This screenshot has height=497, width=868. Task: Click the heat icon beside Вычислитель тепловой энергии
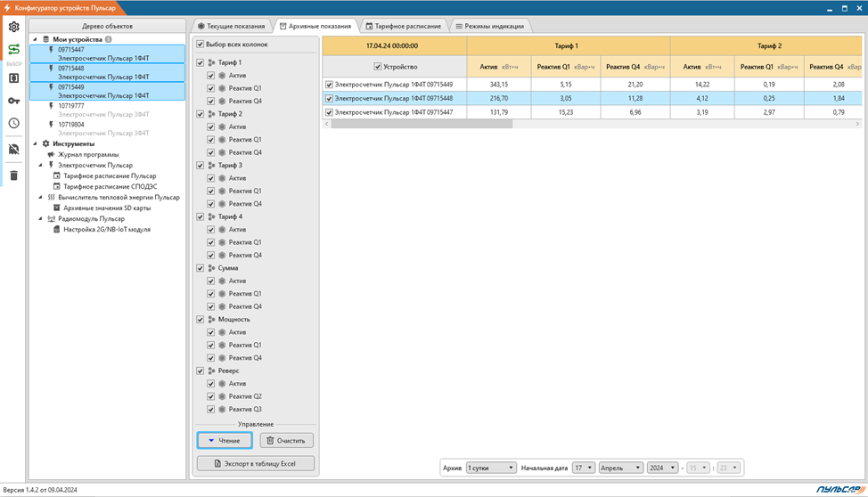click(x=51, y=197)
